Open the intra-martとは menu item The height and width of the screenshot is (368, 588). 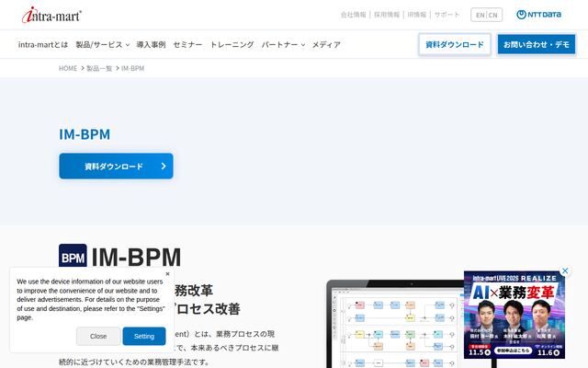point(43,44)
